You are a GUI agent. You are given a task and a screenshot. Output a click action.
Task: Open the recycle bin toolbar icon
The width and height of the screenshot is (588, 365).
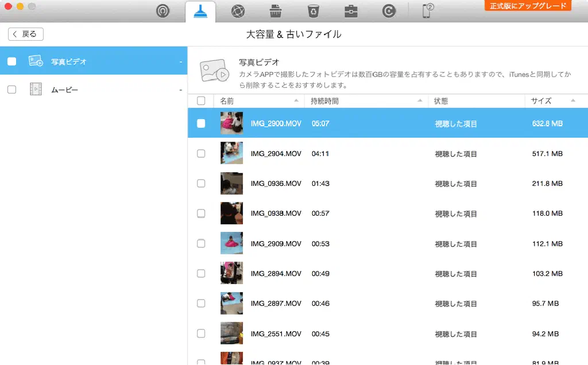click(313, 11)
